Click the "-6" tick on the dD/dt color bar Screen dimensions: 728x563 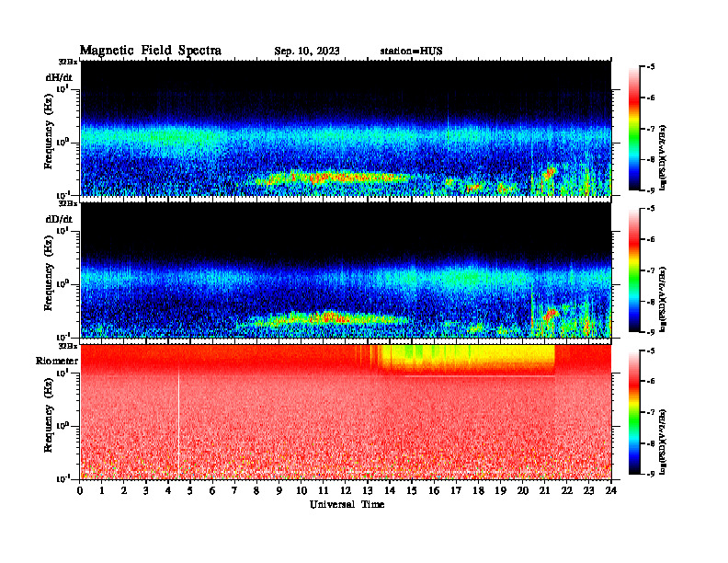point(650,239)
